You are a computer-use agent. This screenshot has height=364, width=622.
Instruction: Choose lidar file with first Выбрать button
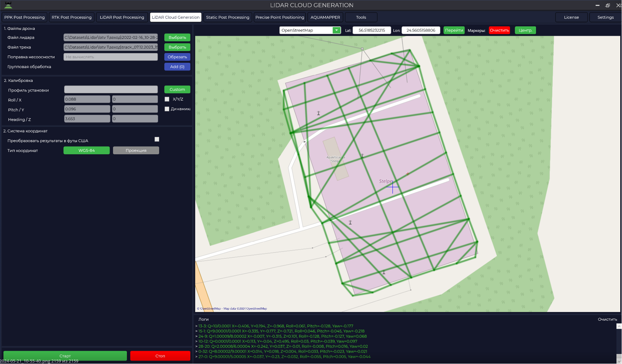pyautogui.click(x=177, y=37)
